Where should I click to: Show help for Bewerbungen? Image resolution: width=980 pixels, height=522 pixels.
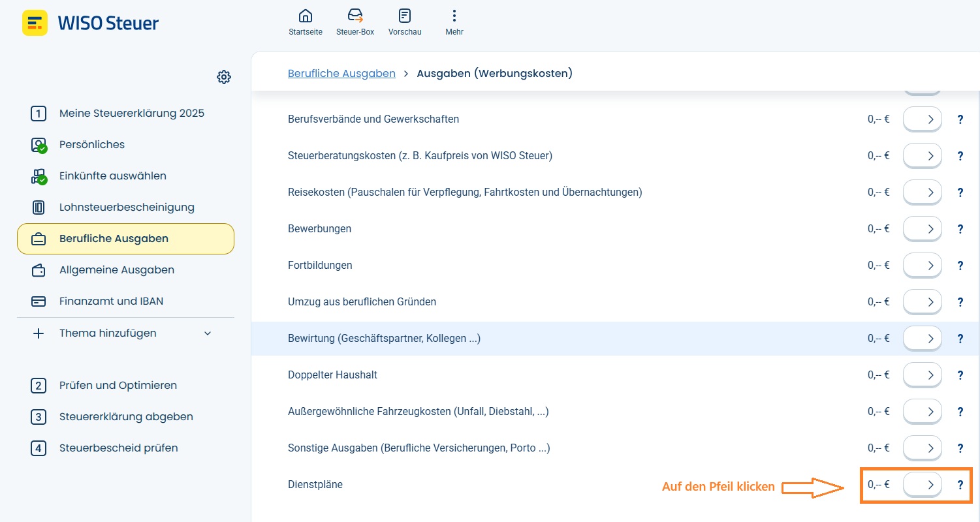[x=960, y=229]
